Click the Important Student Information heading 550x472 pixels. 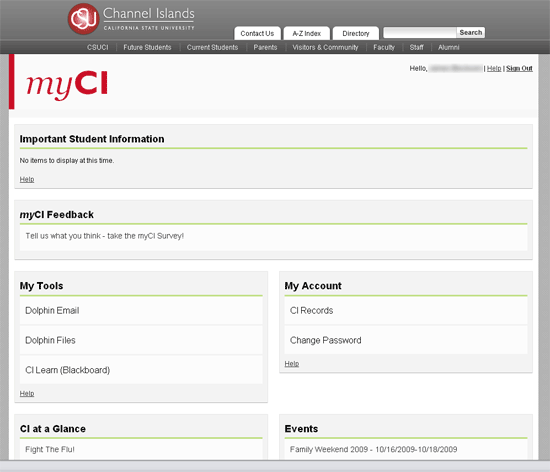pyautogui.click(x=92, y=139)
